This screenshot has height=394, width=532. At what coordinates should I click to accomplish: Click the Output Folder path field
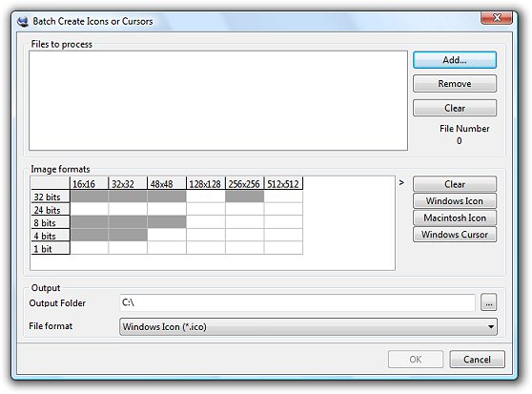tap(297, 302)
